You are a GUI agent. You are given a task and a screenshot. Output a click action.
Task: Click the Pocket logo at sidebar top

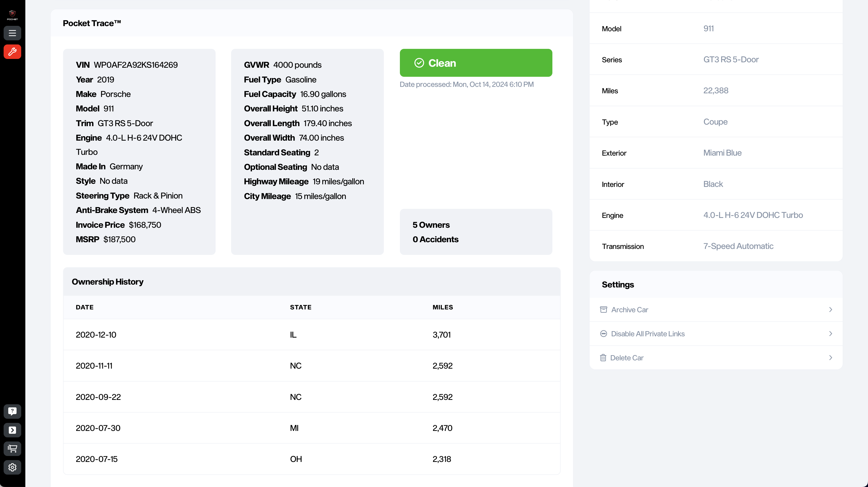(x=12, y=14)
